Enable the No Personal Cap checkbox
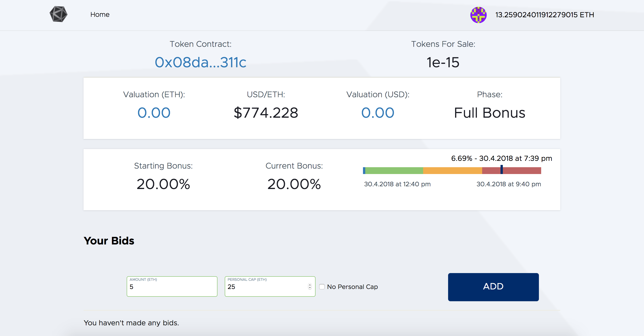 322,287
